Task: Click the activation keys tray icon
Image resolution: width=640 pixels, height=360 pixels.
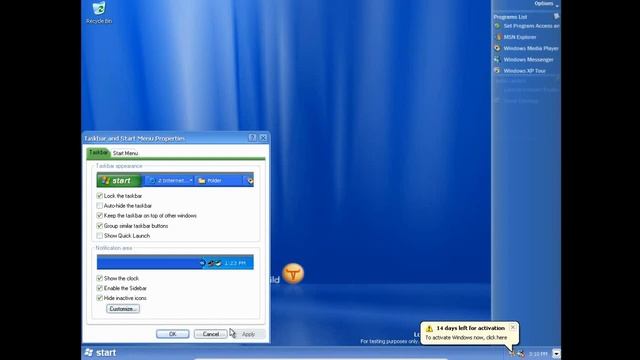Action: (512, 353)
